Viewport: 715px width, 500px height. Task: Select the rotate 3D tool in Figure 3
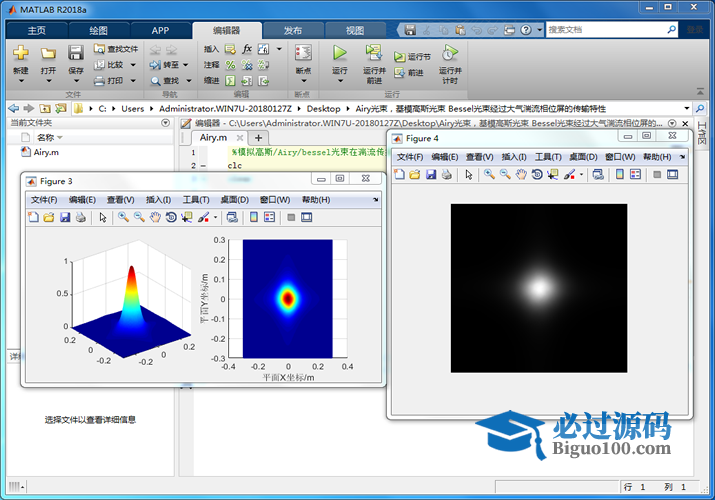coord(171,217)
